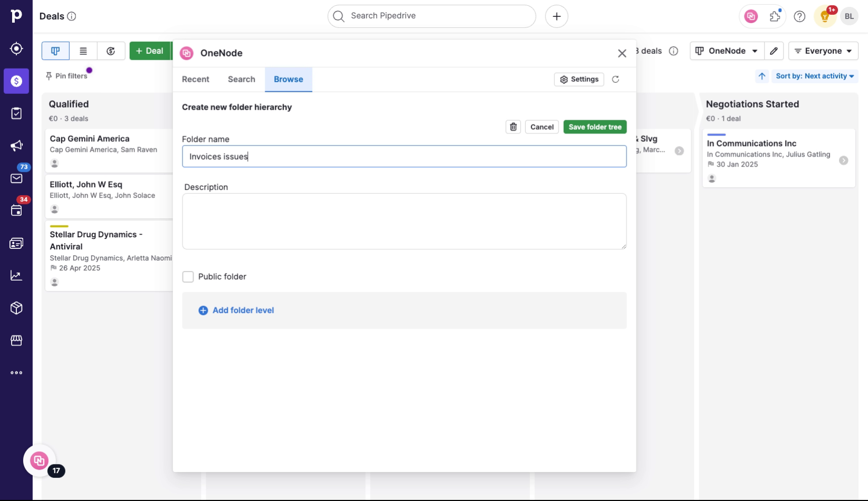Click Pin filters button
The image size is (868, 501).
pos(66,76)
